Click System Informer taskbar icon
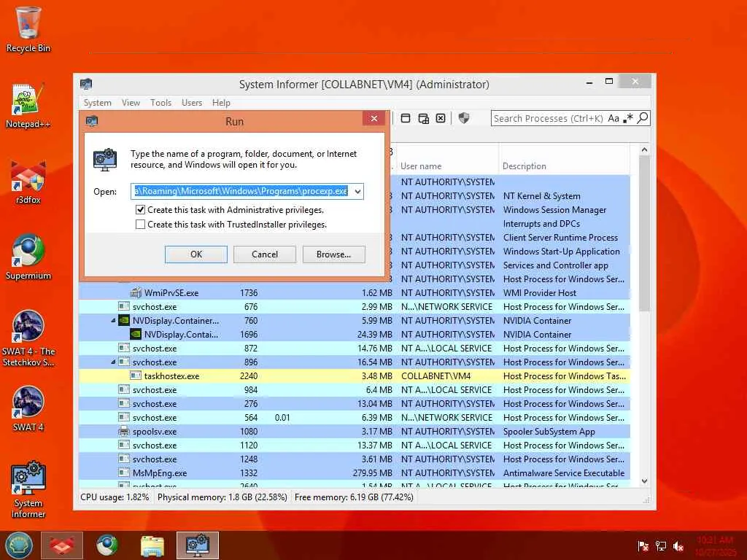747x560 pixels. [197, 545]
